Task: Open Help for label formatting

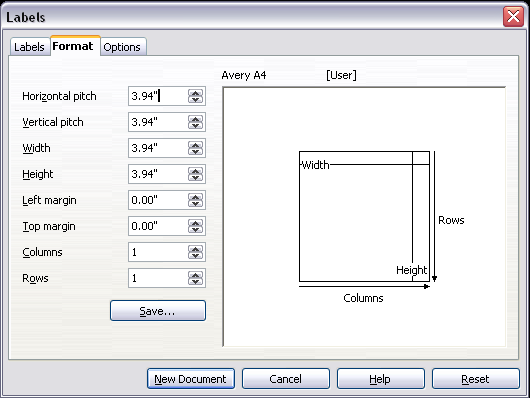Action: 381,379
